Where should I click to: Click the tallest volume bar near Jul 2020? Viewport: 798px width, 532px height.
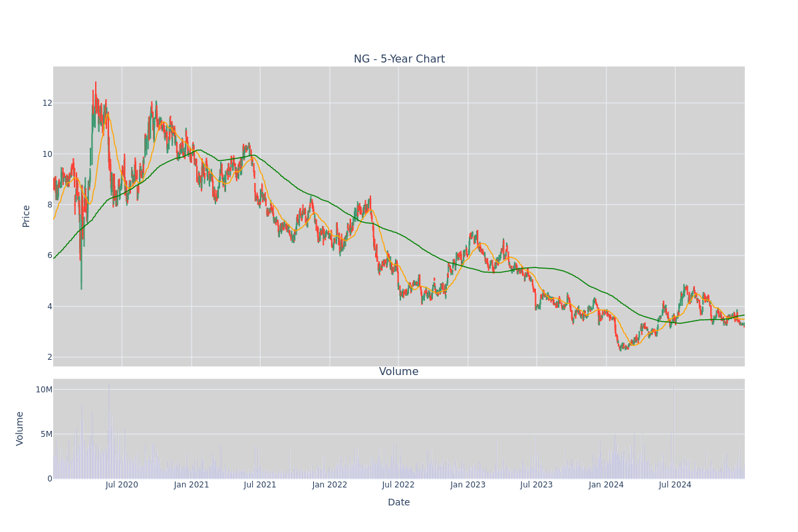point(109,431)
